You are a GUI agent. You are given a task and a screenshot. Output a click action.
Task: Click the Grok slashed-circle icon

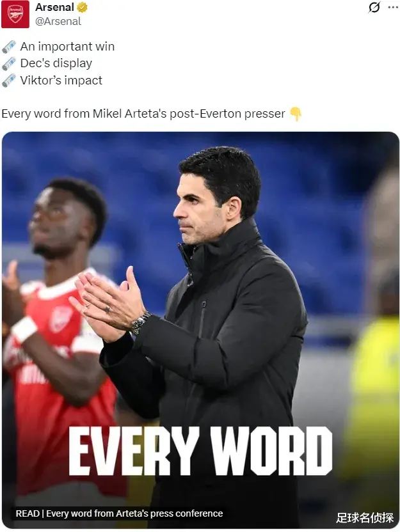[x=374, y=7]
